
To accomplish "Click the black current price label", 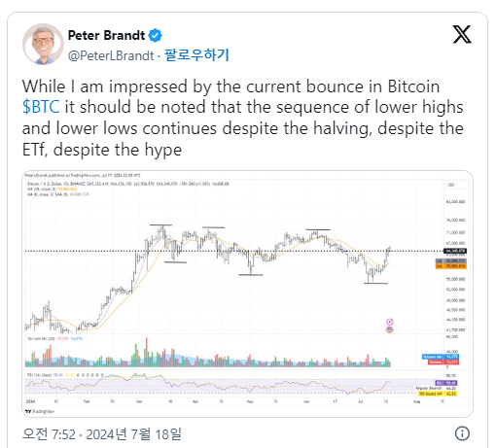I will (x=455, y=251).
